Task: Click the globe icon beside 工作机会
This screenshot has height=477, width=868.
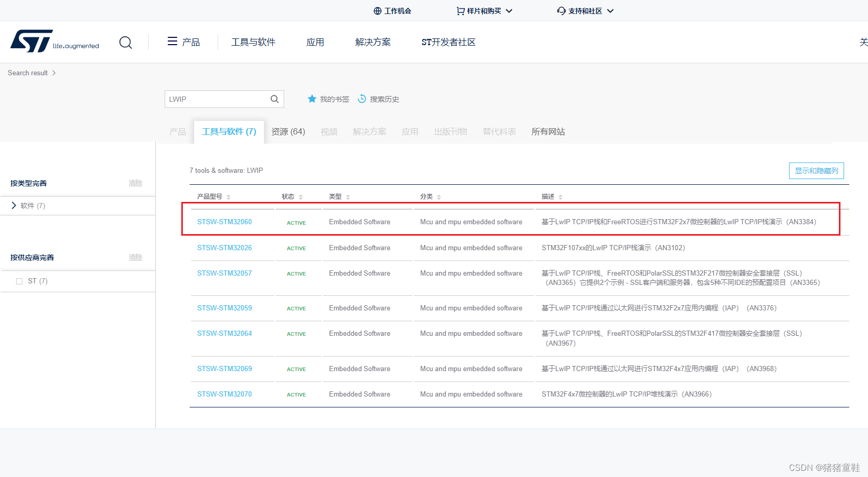Action: point(378,11)
